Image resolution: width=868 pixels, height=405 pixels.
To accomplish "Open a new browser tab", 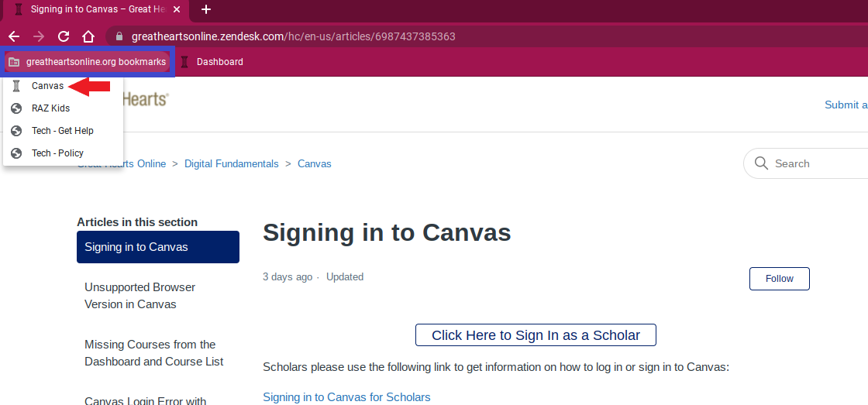I will [x=206, y=9].
